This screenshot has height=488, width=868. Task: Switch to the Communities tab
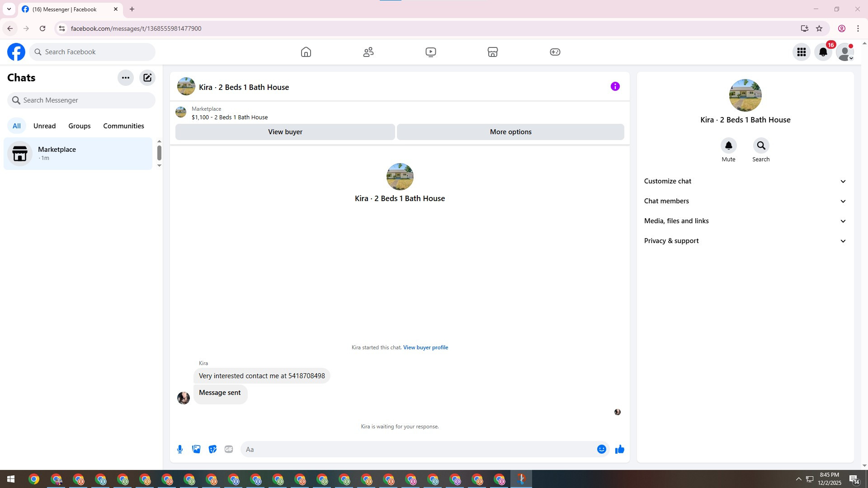pos(123,126)
